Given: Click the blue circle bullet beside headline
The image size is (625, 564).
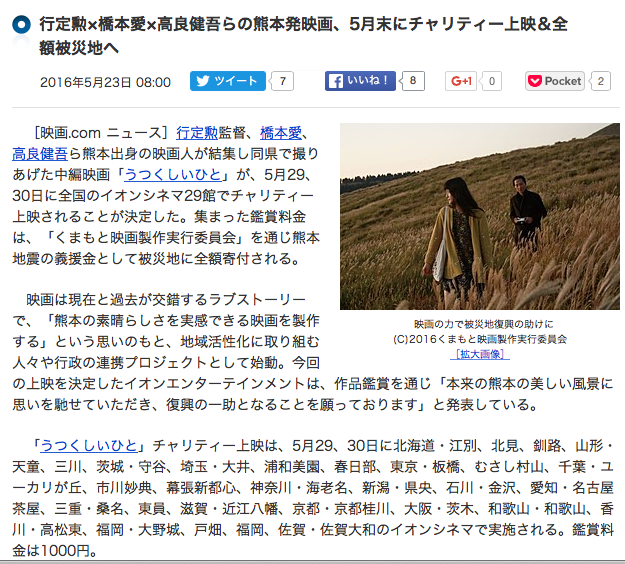Looking at the screenshot, I should pos(22,25).
